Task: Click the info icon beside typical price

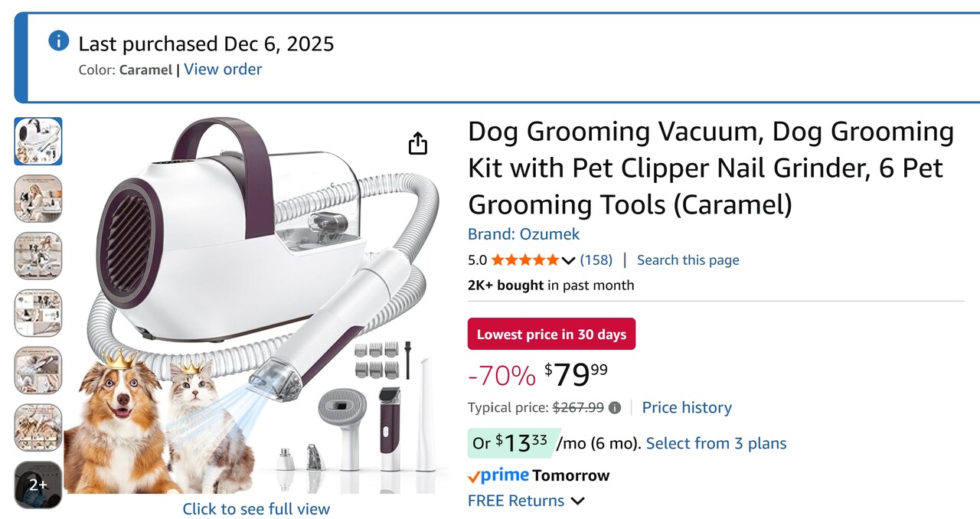Action: point(614,408)
